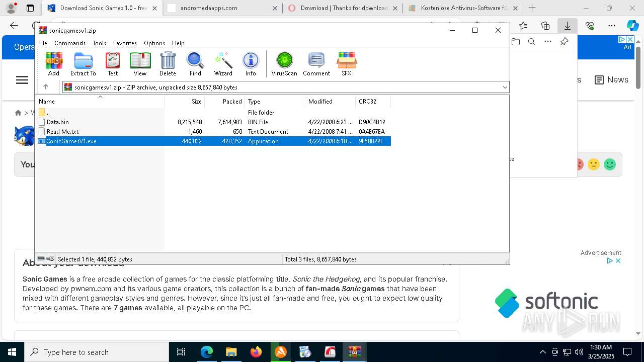Screen dimensions: 644x362
Task: Open Edge Downloads panel icon
Action: (x=568, y=26)
